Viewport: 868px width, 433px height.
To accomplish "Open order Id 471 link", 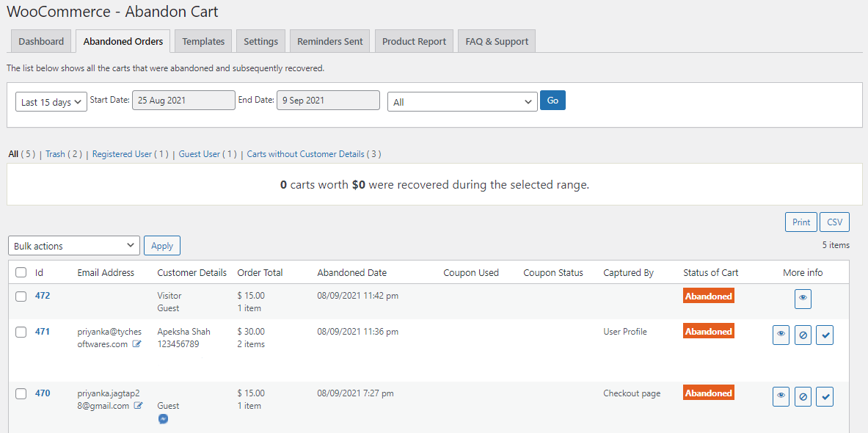I will tap(43, 332).
